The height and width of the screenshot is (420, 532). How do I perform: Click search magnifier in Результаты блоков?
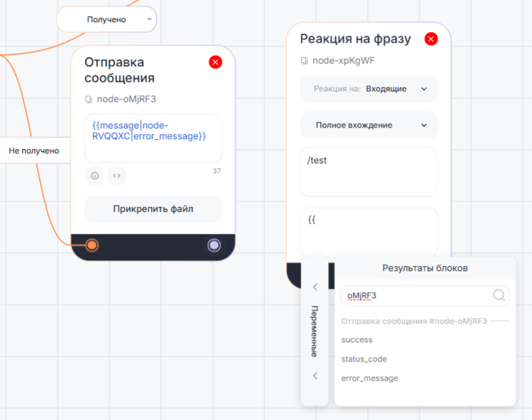[x=499, y=295]
